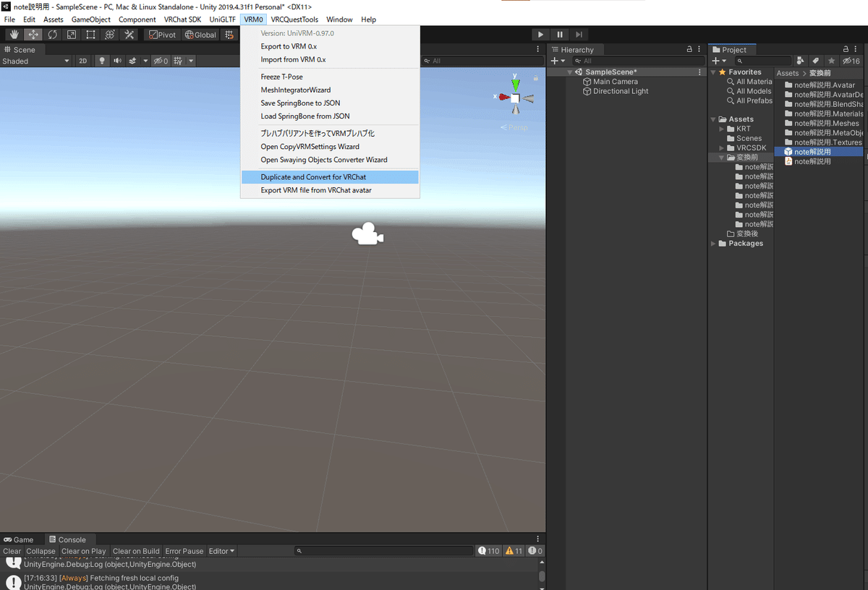Toggle Collapse in the Console
The image size is (868, 590).
(41, 551)
